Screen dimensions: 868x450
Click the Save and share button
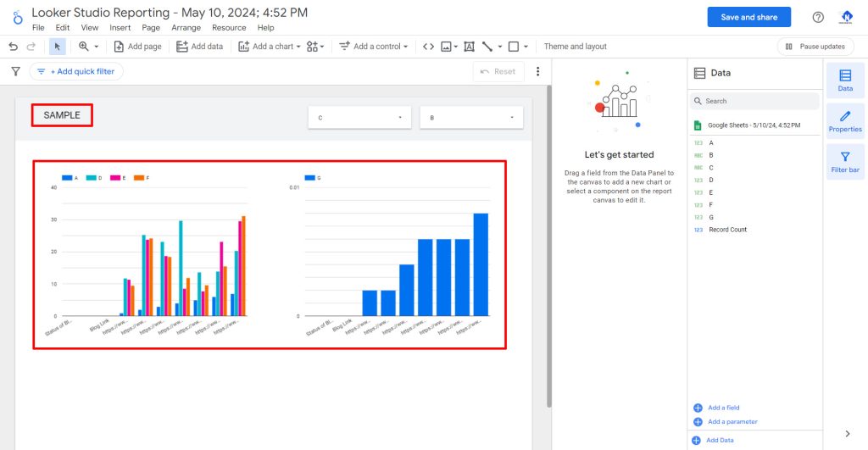(x=748, y=17)
